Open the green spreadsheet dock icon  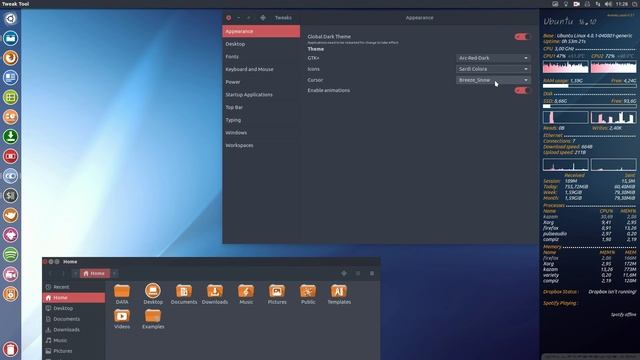tap(11, 97)
